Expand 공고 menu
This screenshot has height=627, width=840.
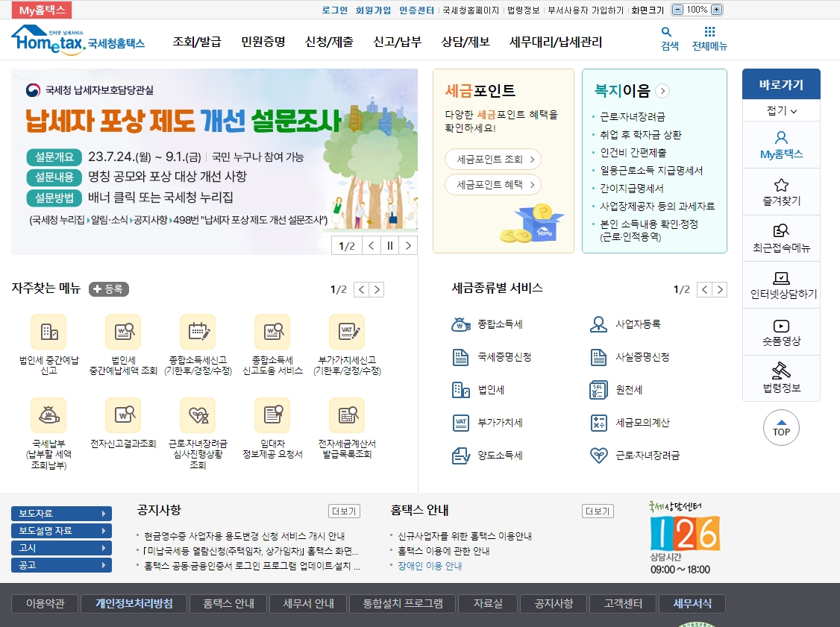pyautogui.click(x=62, y=565)
